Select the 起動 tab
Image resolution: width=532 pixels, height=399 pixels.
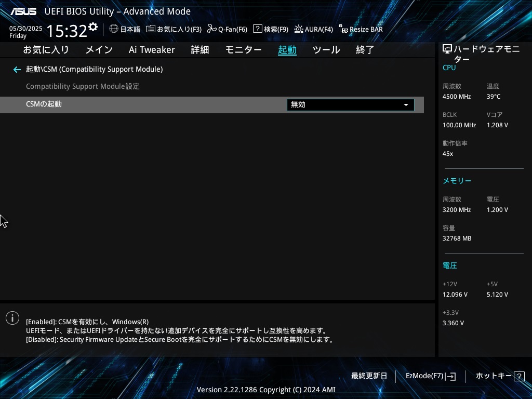point(287,50)
